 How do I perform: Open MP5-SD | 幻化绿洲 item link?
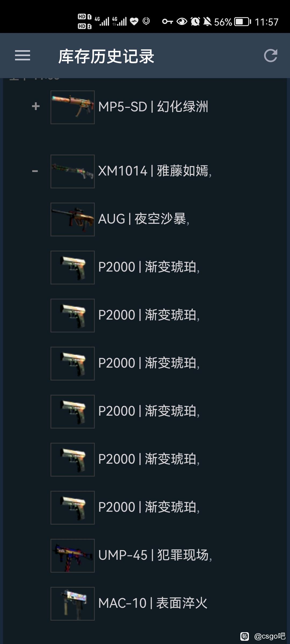coord(153,107)
